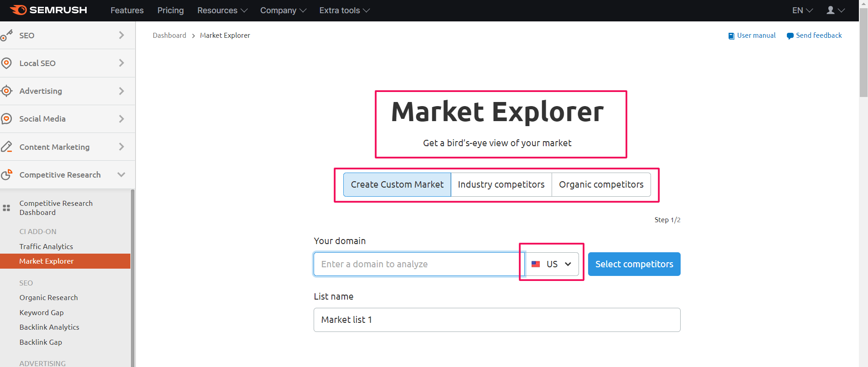Open Backlink Analytics in sidebar
The image size is (868, 367).
point(49,327)
